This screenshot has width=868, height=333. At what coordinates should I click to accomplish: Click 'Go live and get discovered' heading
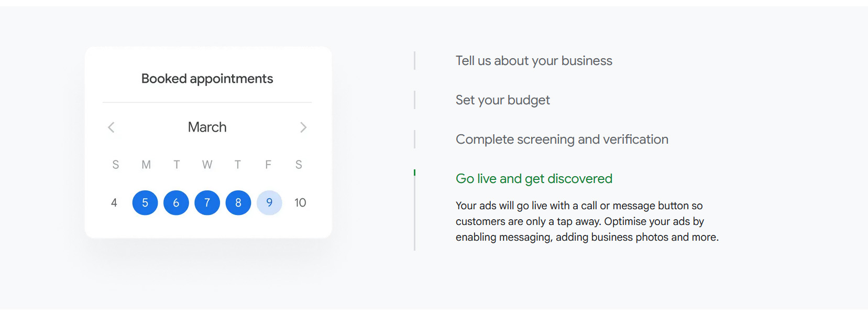click(x=534, y=179)
